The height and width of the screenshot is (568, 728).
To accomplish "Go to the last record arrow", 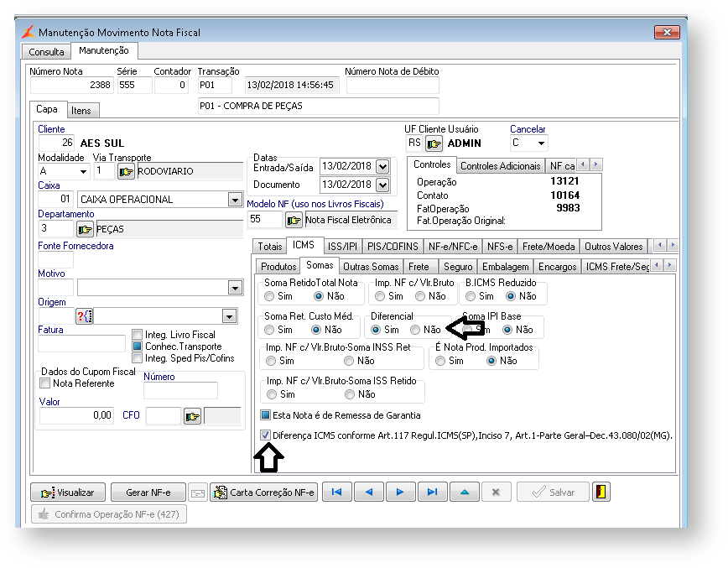I will [x=432, y=492].
